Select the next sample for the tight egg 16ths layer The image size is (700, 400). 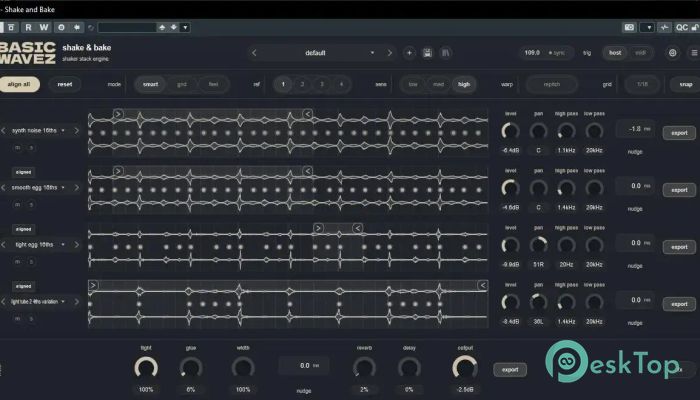point(76,245)
